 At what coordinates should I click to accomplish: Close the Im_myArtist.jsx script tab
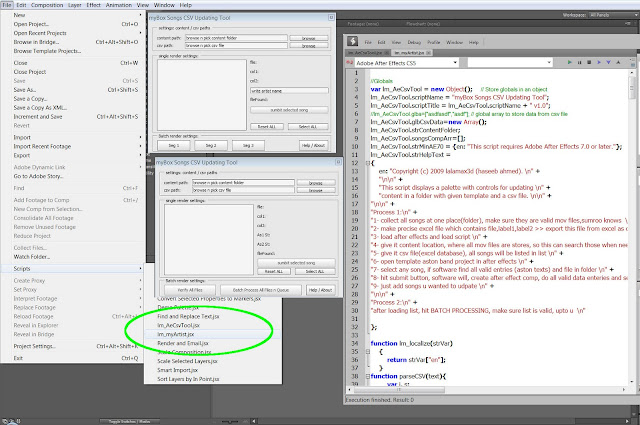click(429, 53)
